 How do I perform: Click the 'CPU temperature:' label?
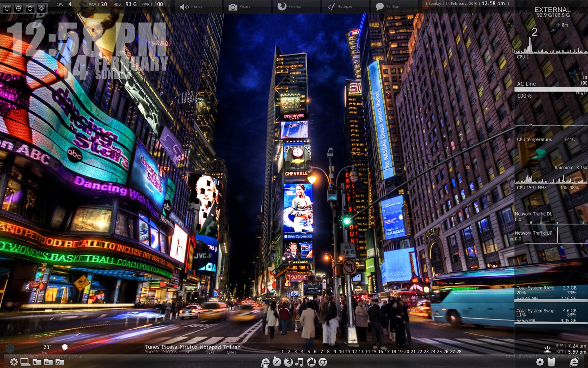pos(535,139)
